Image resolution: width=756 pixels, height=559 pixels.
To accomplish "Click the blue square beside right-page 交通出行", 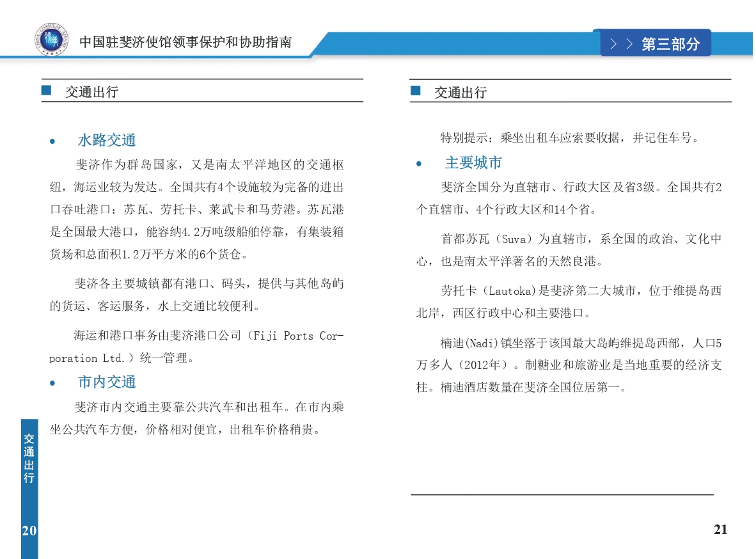I will [x=416, y=91].
